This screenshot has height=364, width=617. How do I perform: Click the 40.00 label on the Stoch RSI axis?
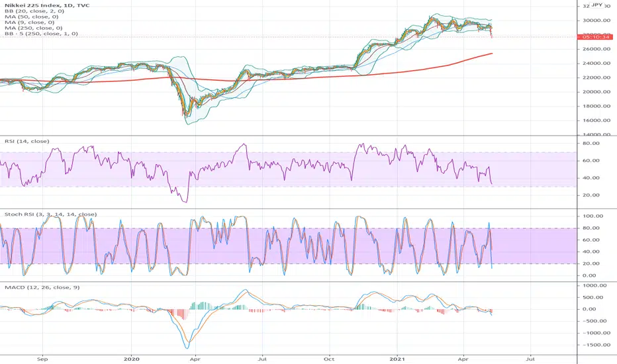pyautogui.click(x=591, y=251)
